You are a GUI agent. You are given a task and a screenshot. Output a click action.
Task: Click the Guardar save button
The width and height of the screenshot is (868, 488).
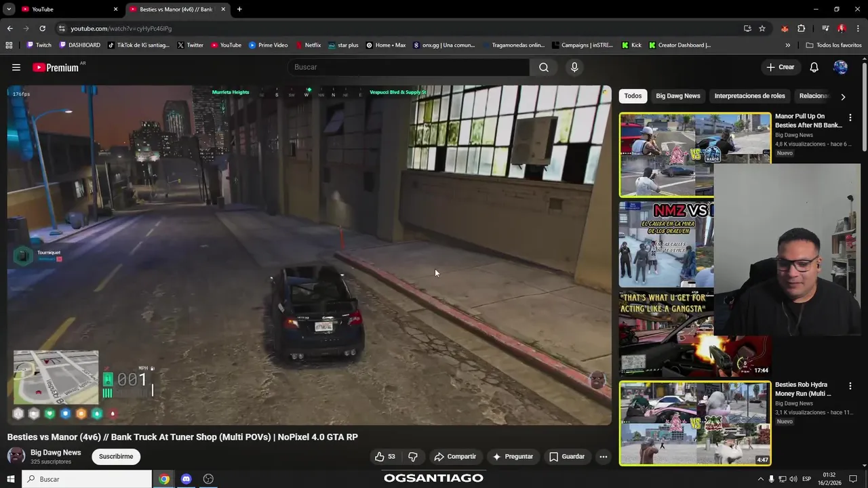tap(567, 457)
